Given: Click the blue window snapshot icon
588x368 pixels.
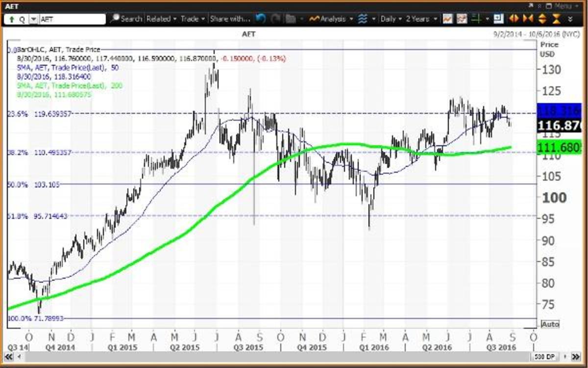Looking at the screenshot, I should (x=498, y=19).
